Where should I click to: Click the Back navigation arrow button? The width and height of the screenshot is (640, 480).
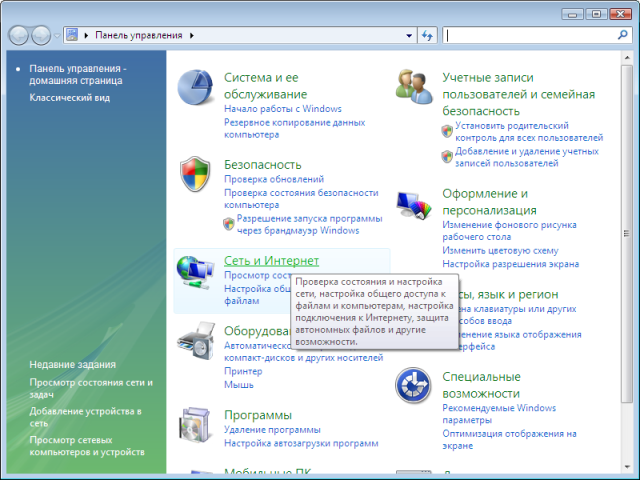tap(18, 36)
